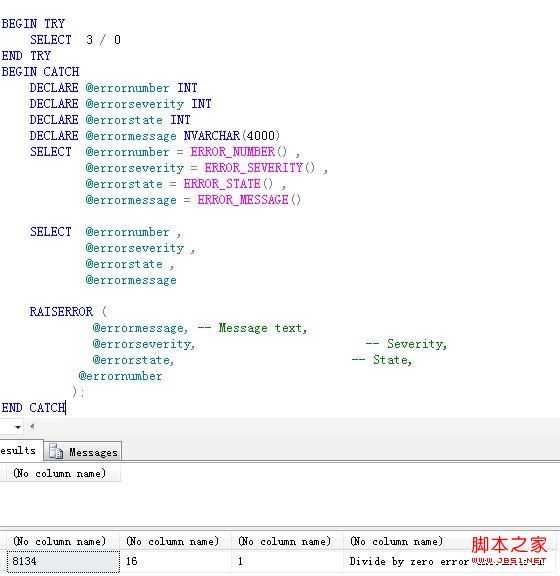Click the ERROR_NUMBER() function call

[238, 152]
